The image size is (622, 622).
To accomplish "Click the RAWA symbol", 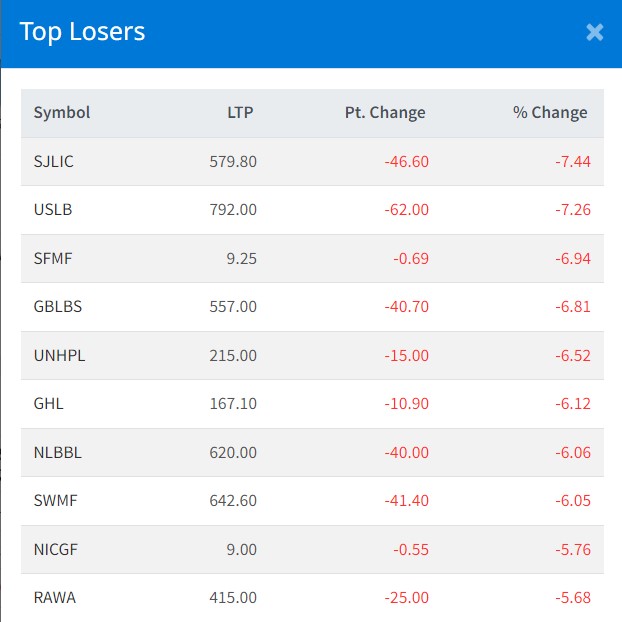I will [55, 598].
